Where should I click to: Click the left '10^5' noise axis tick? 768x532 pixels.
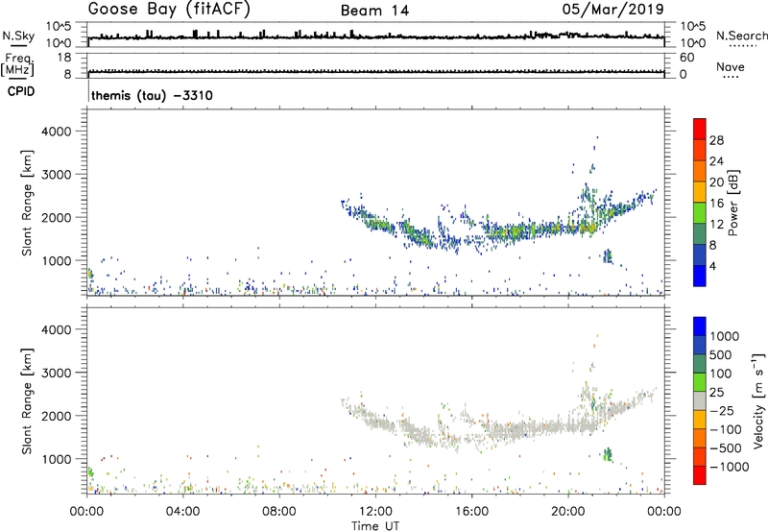[59, 26]
